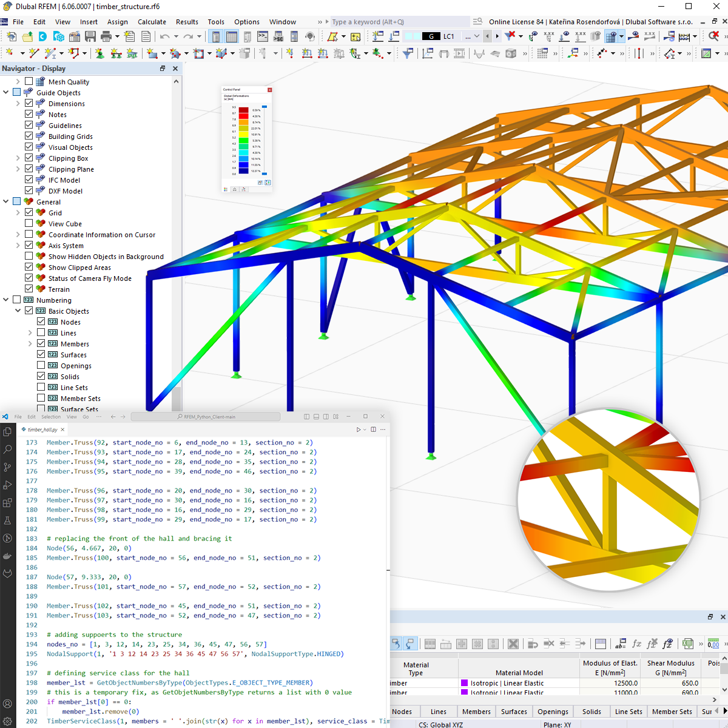Click the New Model icon in toolbar
This screenshot has width=728, height=728.
[11, 36]
